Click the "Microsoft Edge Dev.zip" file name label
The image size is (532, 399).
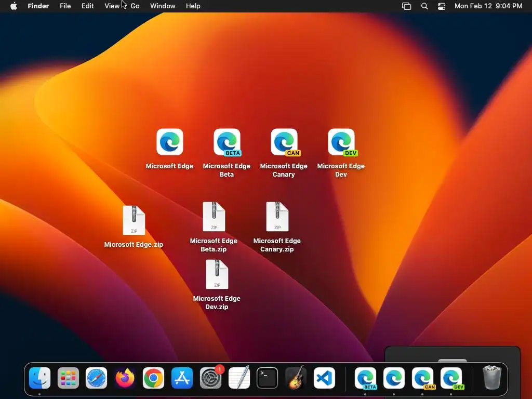217,302
